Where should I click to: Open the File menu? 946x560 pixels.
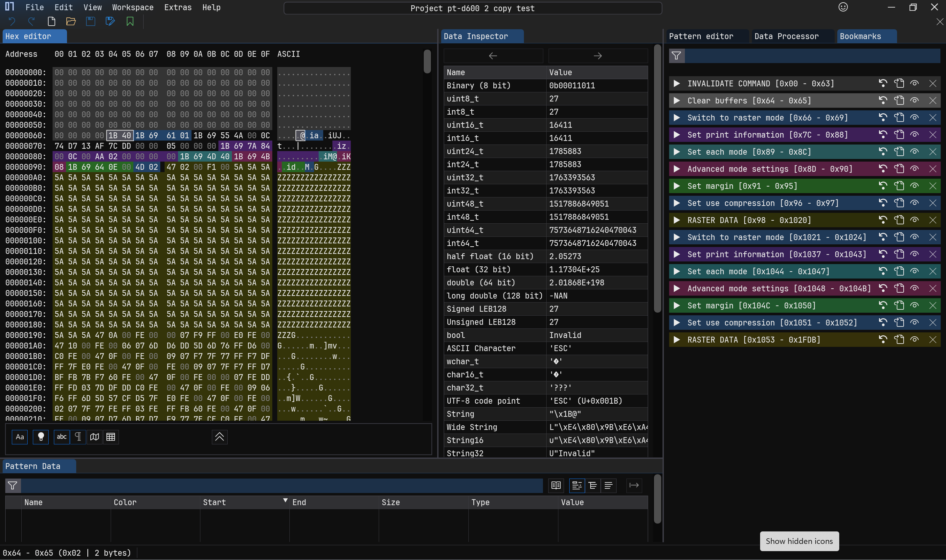[35, 8]
